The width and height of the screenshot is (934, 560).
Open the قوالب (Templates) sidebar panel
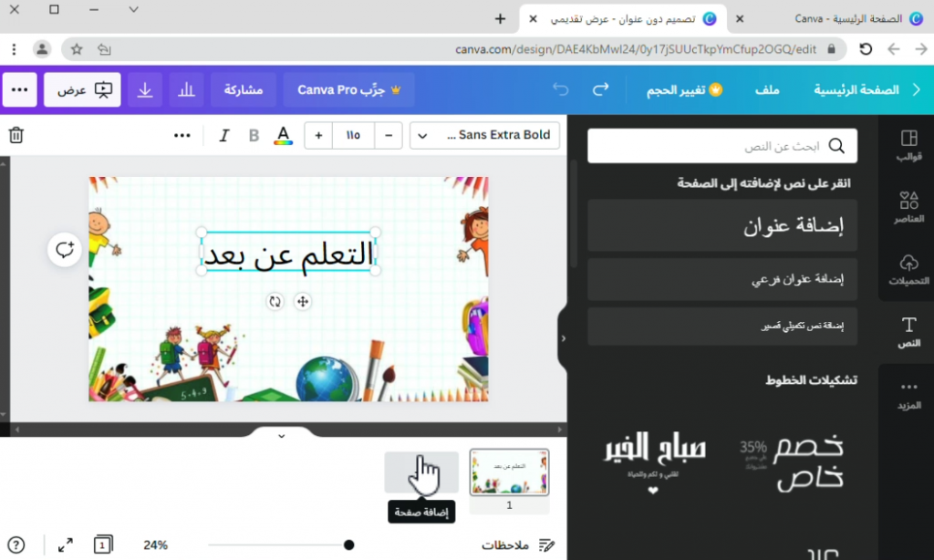tap(908, 144)
